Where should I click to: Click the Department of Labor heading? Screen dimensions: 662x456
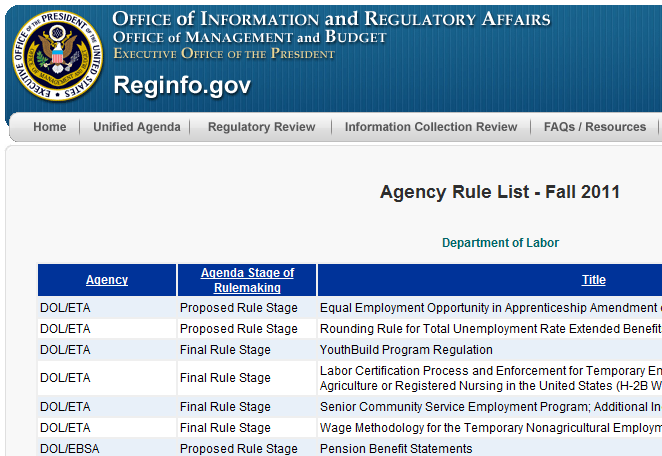coord(500,243)
